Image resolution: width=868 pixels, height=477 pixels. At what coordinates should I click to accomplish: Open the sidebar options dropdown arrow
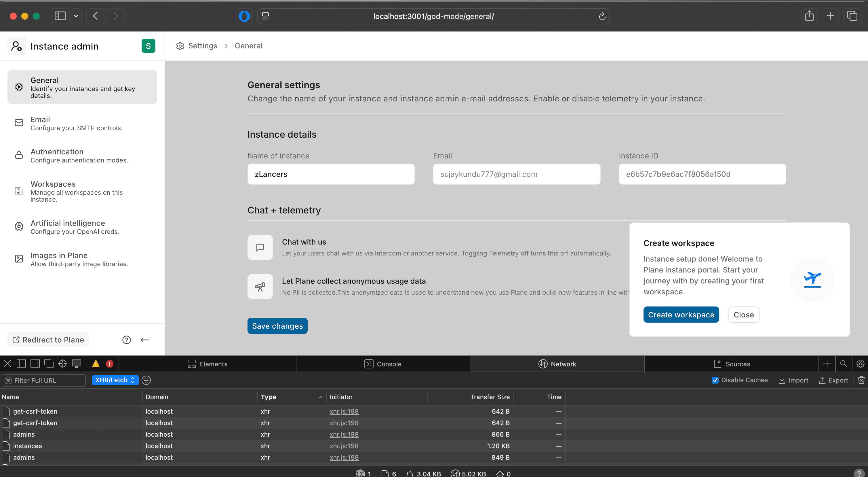(x=76, y=16)
